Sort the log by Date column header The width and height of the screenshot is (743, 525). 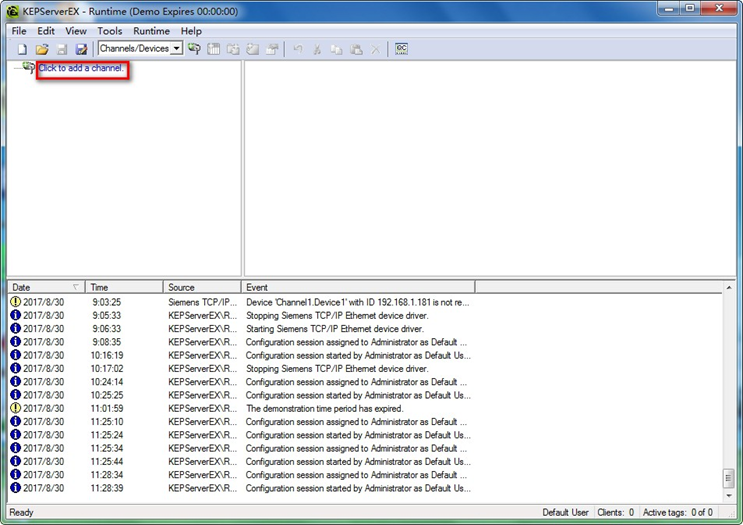pyautogui.click(x=46, y=287)
